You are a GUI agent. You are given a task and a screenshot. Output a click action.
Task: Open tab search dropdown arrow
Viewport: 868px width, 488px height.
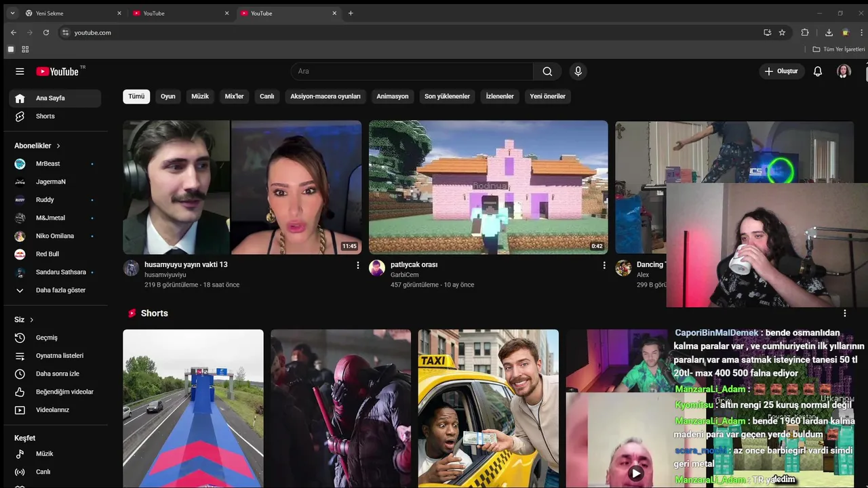tap(12, 13)
